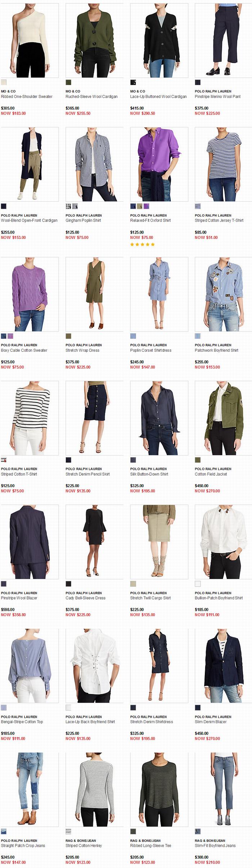Select the white swatch under Bullion-Patch Boyfriend Shirt
The height and width of the screenshot is (868, 252).
tap(198, 584)
